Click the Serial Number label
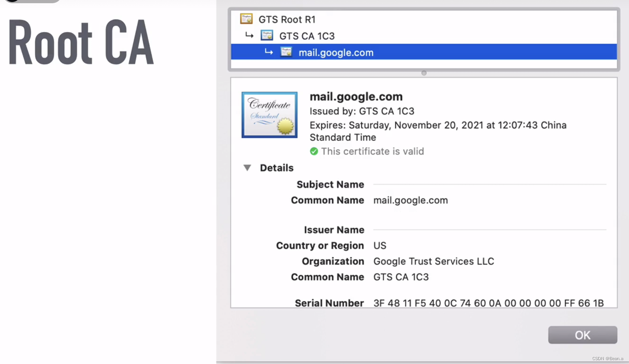This screenshot has height=364, width=629. pyautogui.click(x=329, y=303)
